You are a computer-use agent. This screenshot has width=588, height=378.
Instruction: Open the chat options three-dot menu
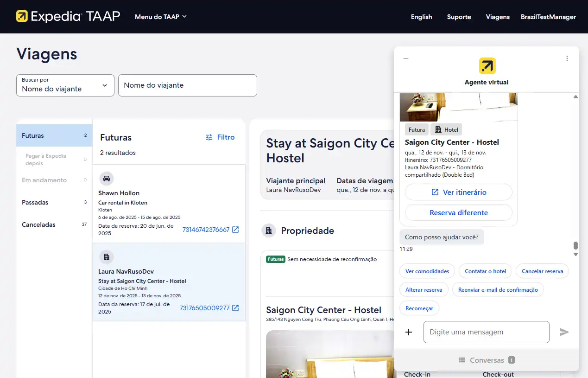(567, 58)
